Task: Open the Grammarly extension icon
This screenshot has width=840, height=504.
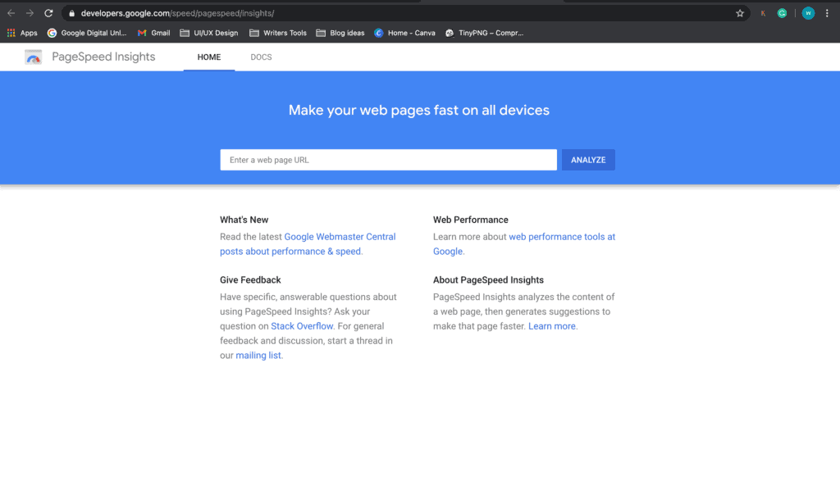Action: click(x=782, y=13)
